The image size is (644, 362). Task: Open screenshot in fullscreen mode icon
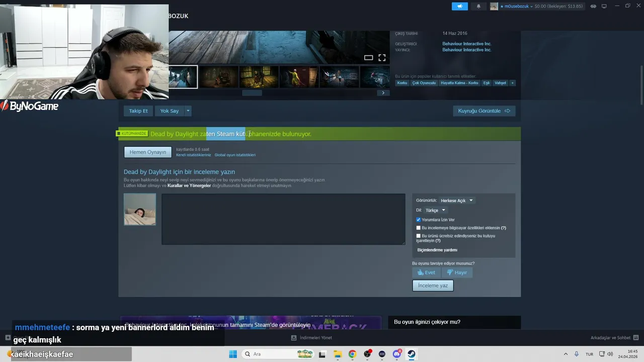pyautogui.click(x=382, y=58)
